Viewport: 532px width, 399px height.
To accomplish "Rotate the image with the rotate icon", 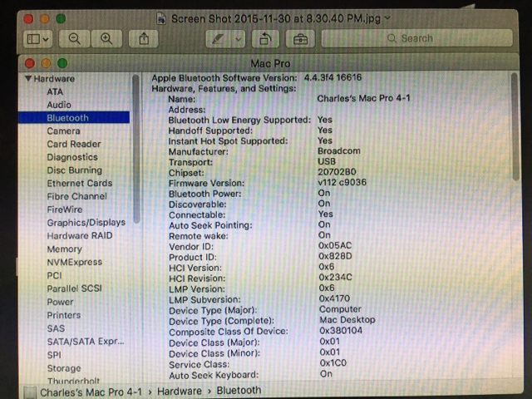I will (x=265, y=40).
